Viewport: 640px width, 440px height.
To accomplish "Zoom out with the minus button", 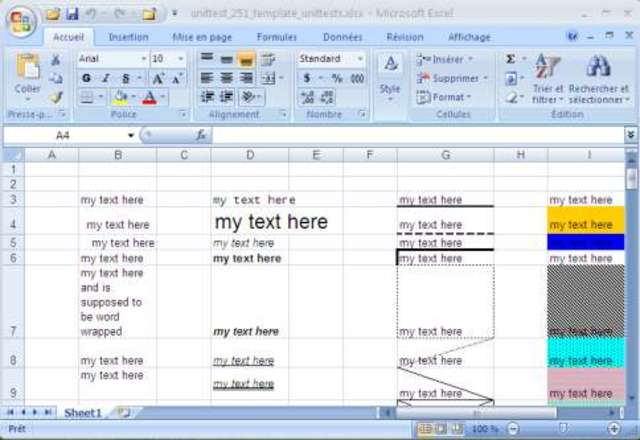I will (513, 429).
